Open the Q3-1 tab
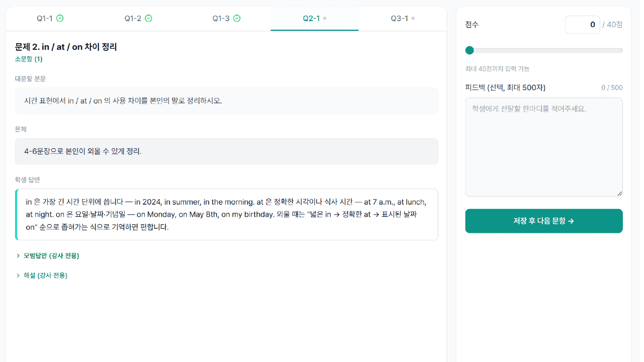The width and height of the screenshot is (644, 362). click(403, 19)
